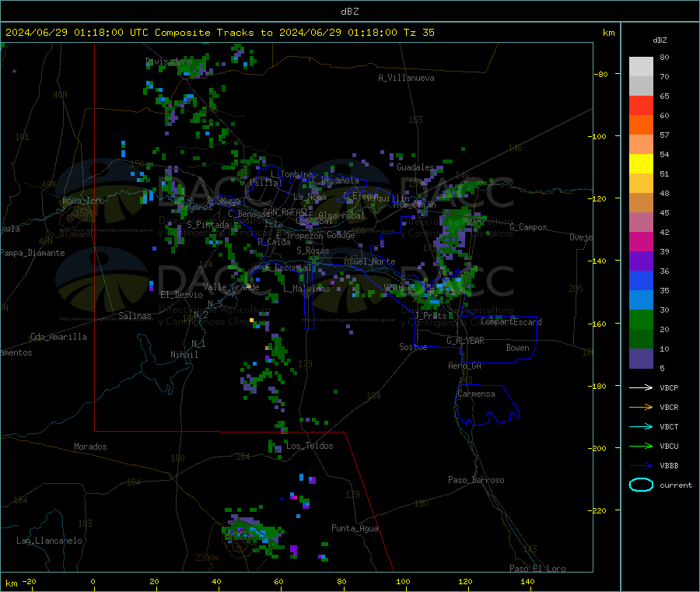Pick the yellow 51-54 dBZ swatch
Viewport: 700px width, 592px height.
tap(641, 164)
